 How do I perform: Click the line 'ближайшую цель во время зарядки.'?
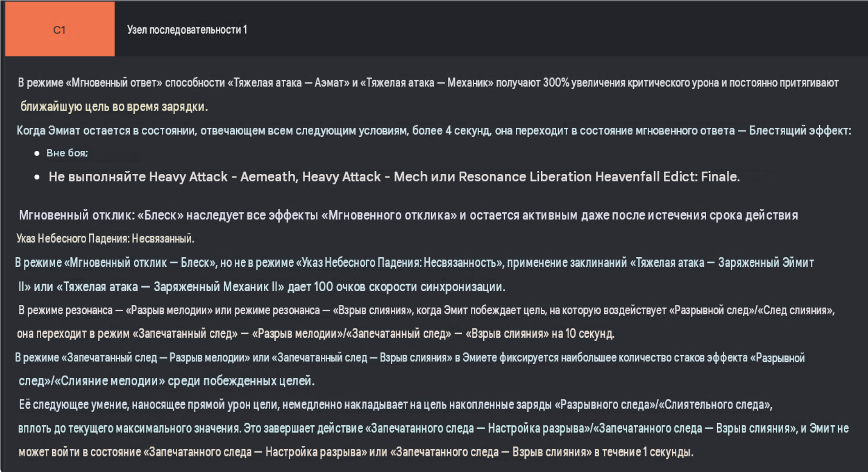point(114,107)
